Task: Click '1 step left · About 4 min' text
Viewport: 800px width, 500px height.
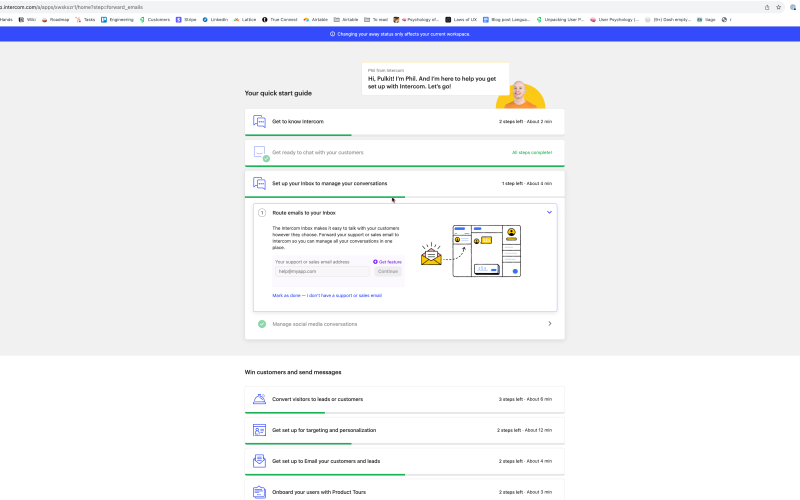Action: point(527,183)
